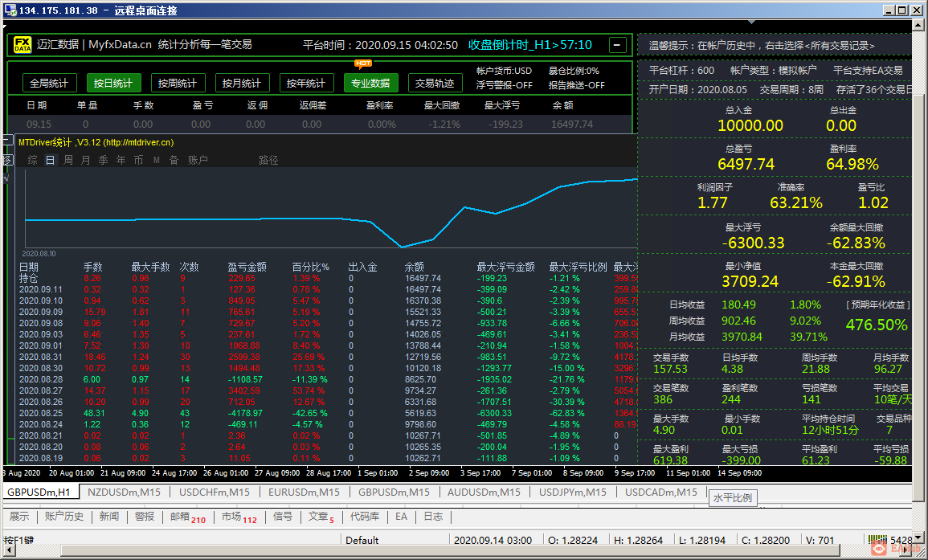
Task: Click the 持仓 row in the daily table
Action: 327,278
